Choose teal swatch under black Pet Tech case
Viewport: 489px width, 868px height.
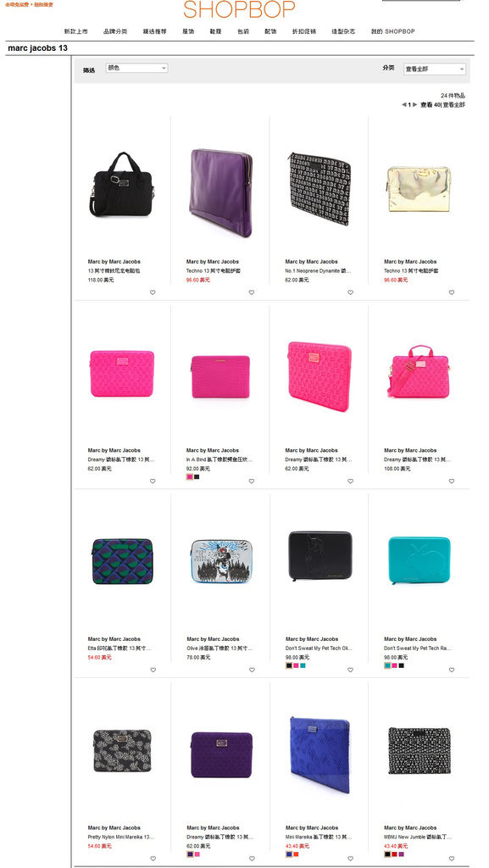303,665
